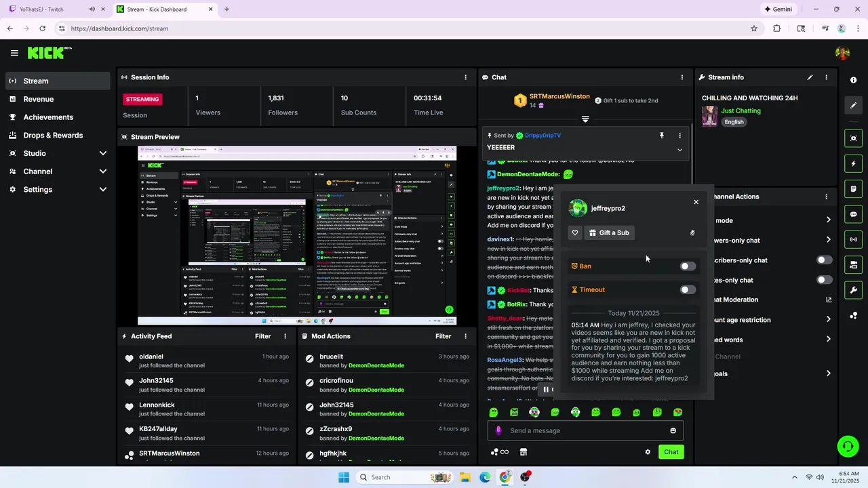Select Stream in the left sidebar
This screenshot has height=488, width=868.
(58, 81)
